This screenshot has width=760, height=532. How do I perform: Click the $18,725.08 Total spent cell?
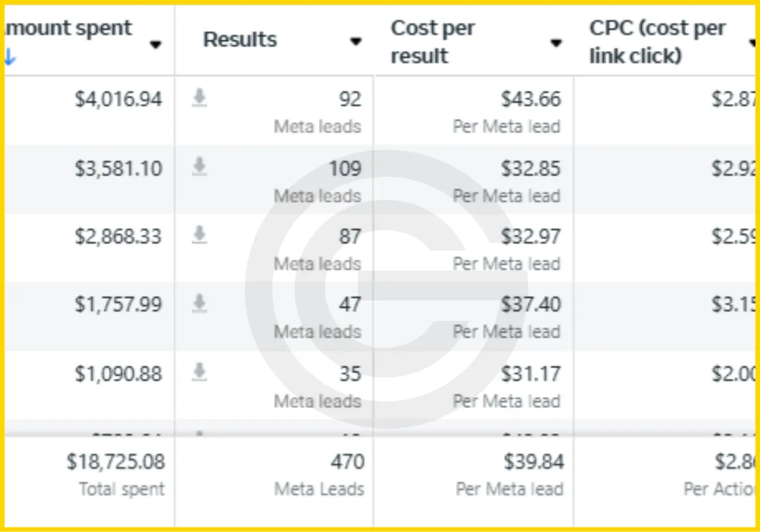coord(115,462)
